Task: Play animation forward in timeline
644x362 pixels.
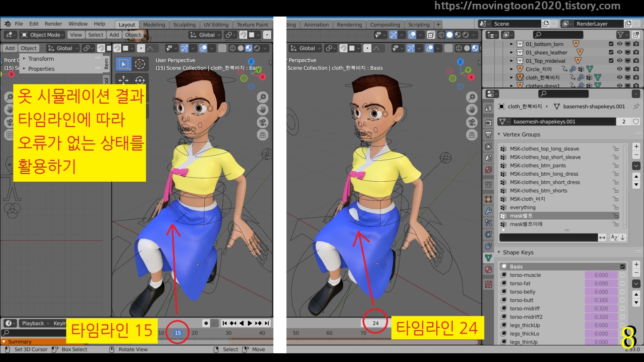Action: [x=250, y=323]
